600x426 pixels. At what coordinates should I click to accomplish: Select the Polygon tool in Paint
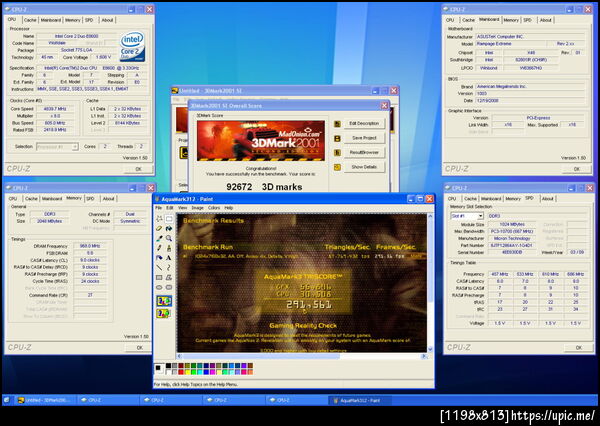point(169,277)
